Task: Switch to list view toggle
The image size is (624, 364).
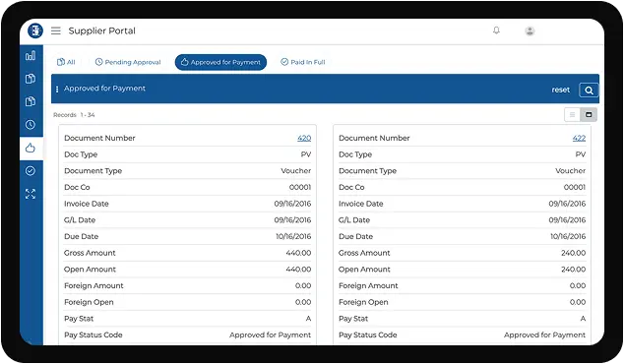Action: click(572, 115)
